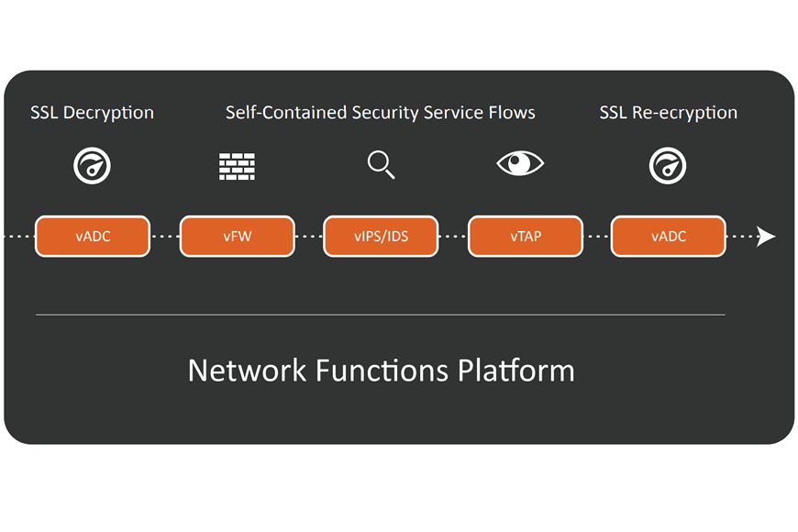This screenshot has height=532, width=798.
Task: Click the white arrowhead ending the flow line
Action: point(766,237)
